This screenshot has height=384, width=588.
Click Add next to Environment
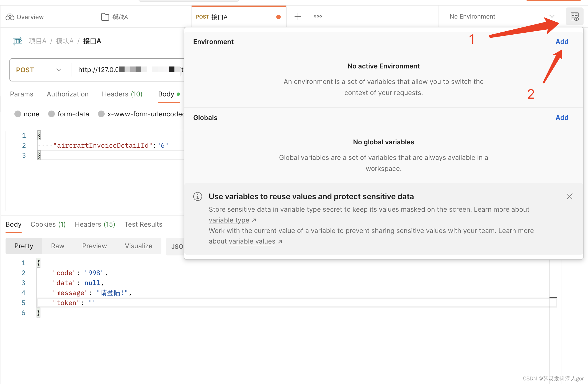point(562,42)
